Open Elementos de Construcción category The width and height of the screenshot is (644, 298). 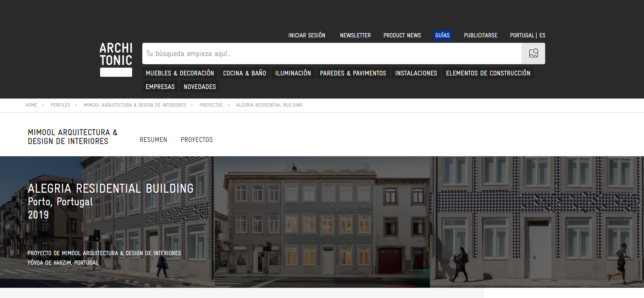[x=488, y=73]
